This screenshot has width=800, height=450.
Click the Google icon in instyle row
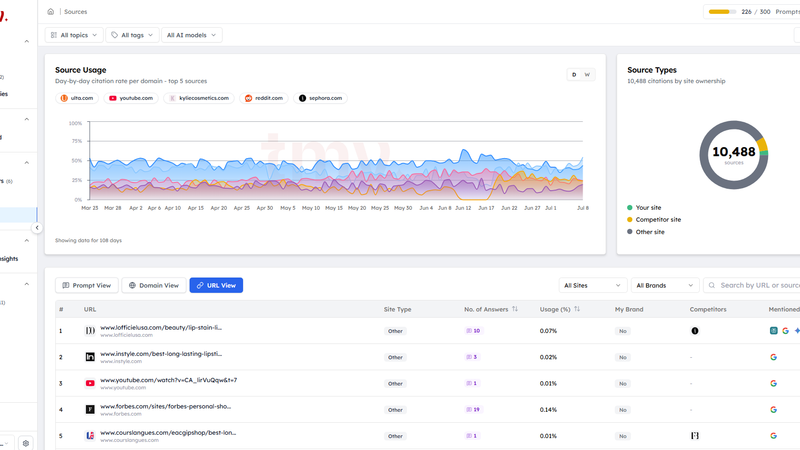click(773, 357)
